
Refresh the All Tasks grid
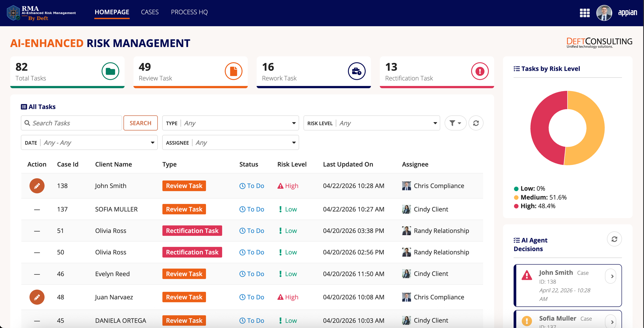click(x=476, y=123)
